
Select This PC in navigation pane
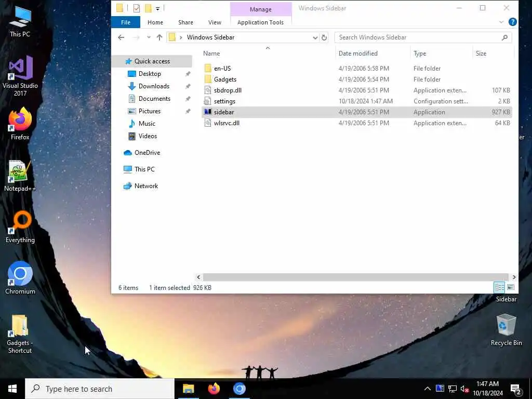coord(144,169)
